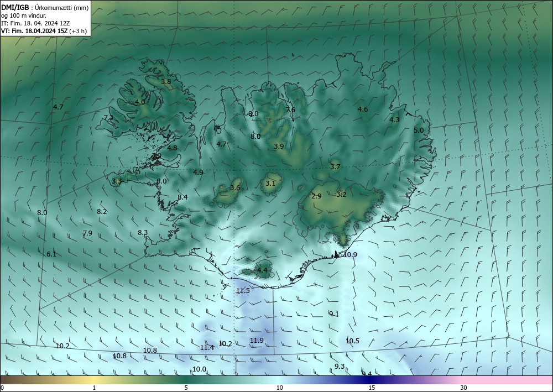Click the 5.0 value on the east coast
Viewport: 553px width, 392px height.
click(x=419, y=130)
